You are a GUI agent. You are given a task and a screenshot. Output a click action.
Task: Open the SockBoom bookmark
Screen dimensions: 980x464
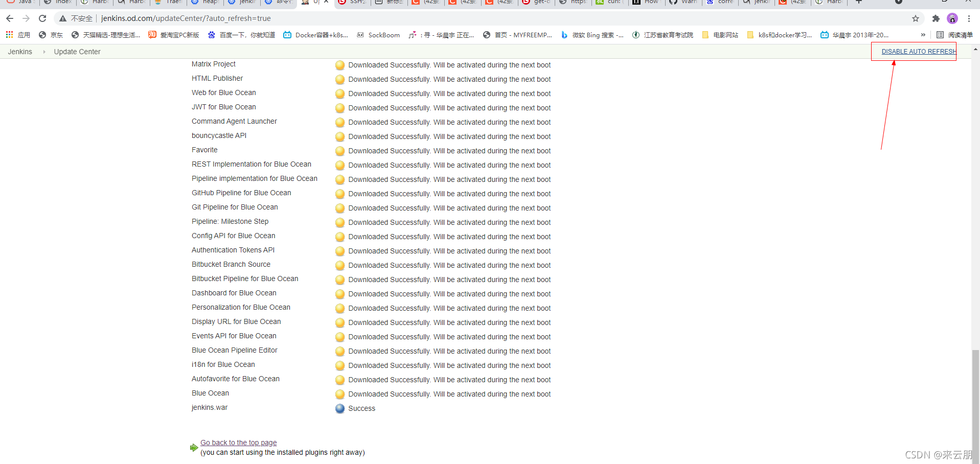378,35
